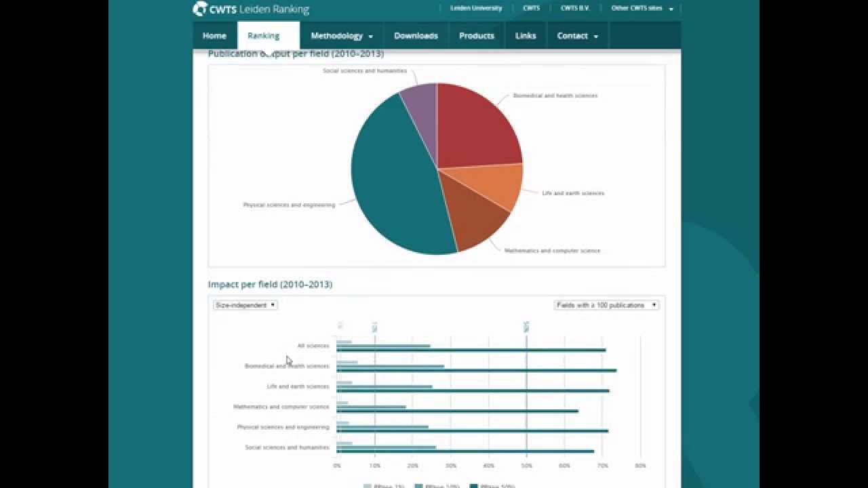Click the 70% axis tick label
868x488 pixels.
603,466
